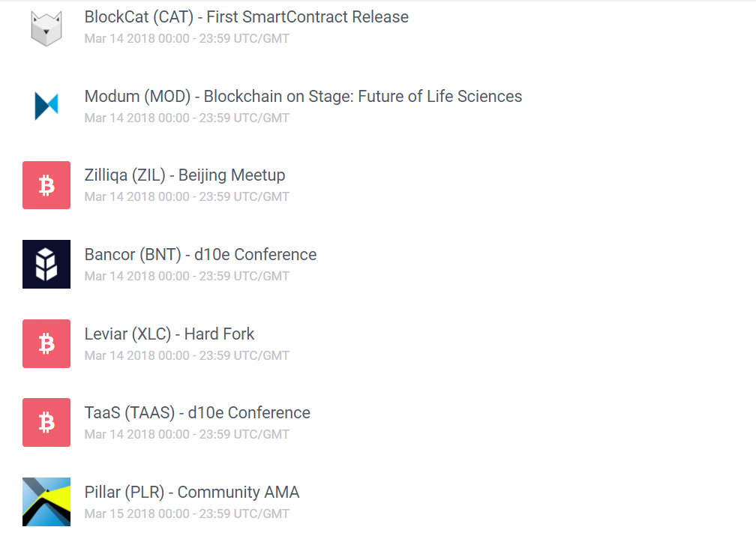Click the Pillar colorful logo icon
The width and height of the screenshot is (756, 548).
(x=46, y=502)
